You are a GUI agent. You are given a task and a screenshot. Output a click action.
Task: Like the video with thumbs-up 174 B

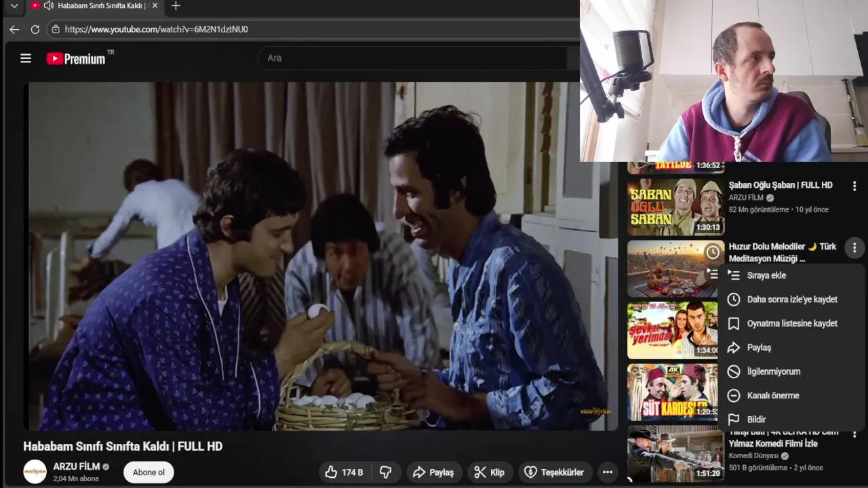344,472
